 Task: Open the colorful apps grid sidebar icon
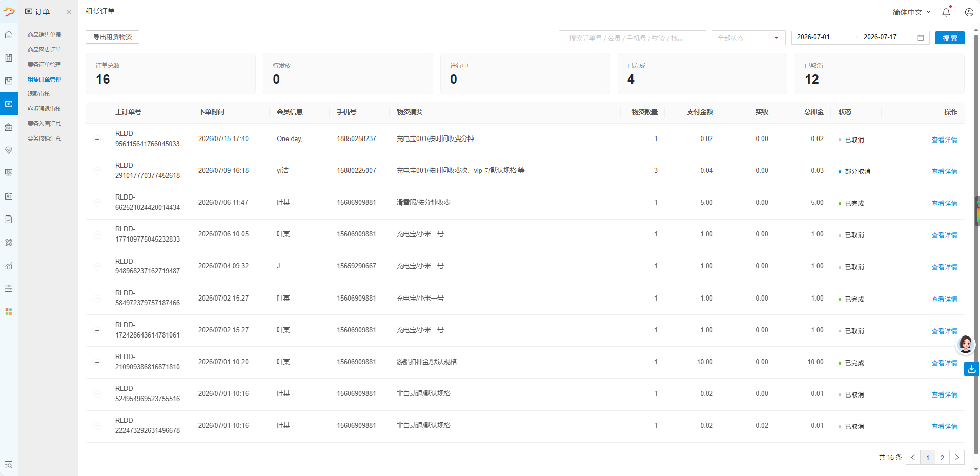9,312
